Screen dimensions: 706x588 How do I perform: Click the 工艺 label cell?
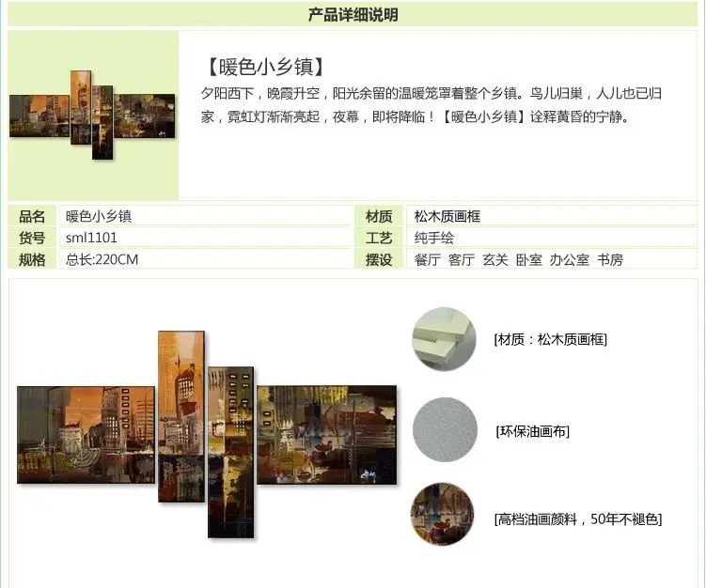pyautogui.click(x=379, y=238)
